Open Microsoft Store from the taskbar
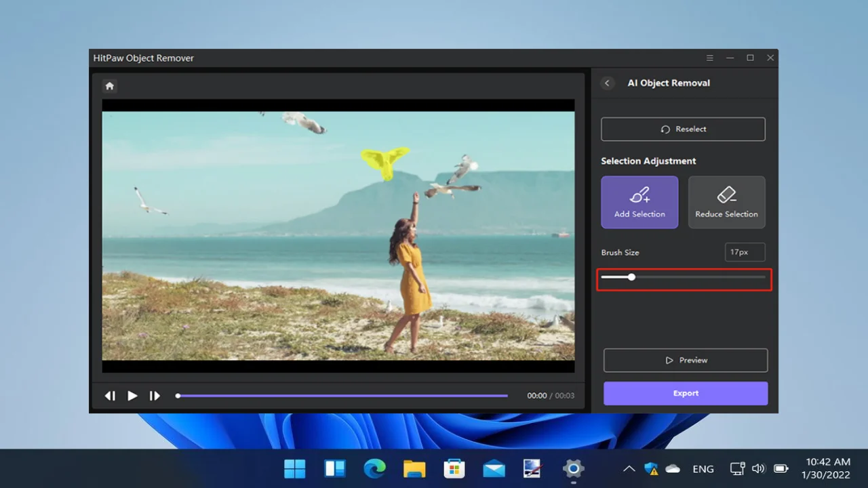This screenshot has width=868, height=488. coord(454,468)
